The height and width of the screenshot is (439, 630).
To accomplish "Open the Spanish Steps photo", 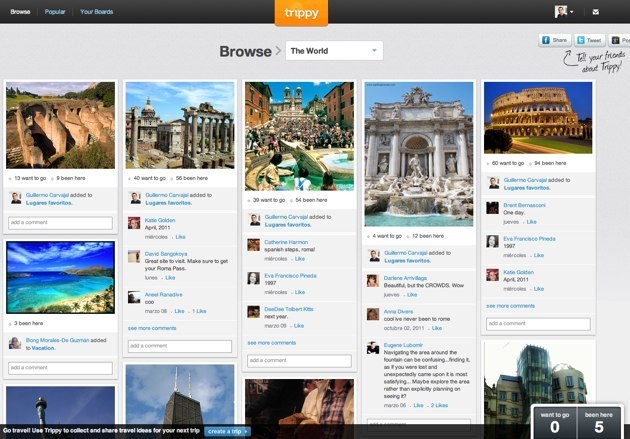I will click(299, 136).
